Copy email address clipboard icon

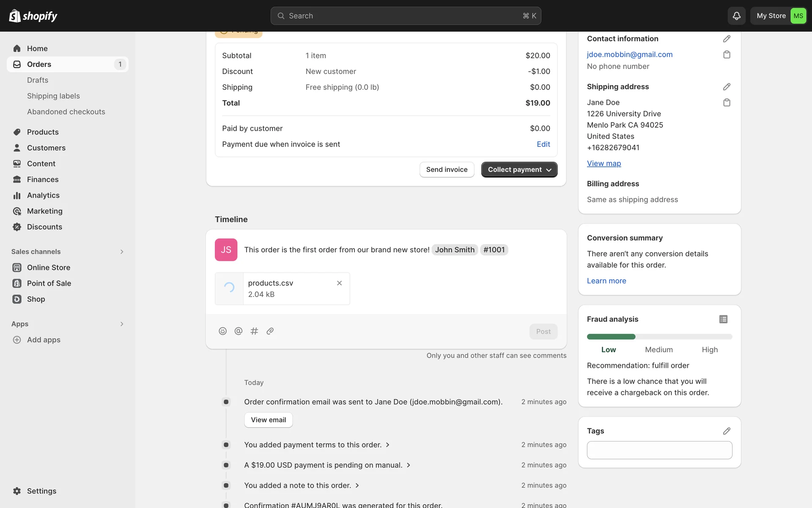pyautogui.click(x=727, y=55)
